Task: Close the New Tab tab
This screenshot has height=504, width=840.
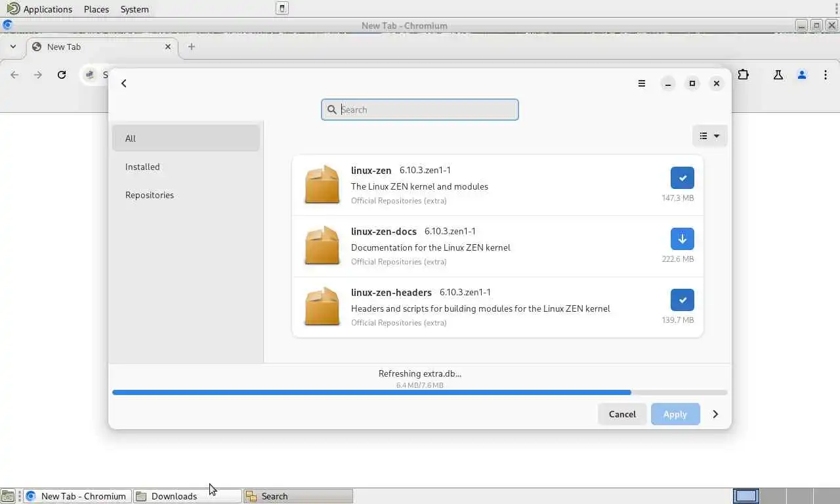Action: pyautogui.click(x=168, y=47)
